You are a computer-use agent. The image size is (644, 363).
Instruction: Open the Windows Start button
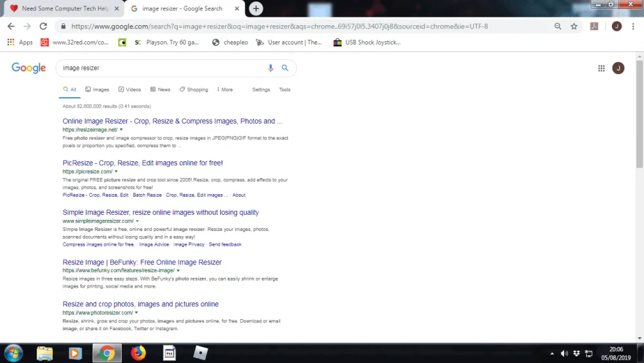(x=14, y=353)
